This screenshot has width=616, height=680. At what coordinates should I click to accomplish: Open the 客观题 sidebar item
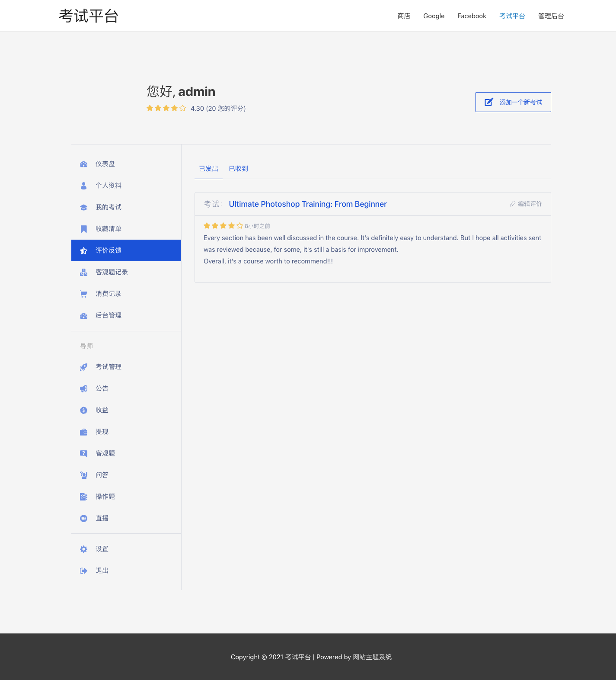(x=126, y=453)
